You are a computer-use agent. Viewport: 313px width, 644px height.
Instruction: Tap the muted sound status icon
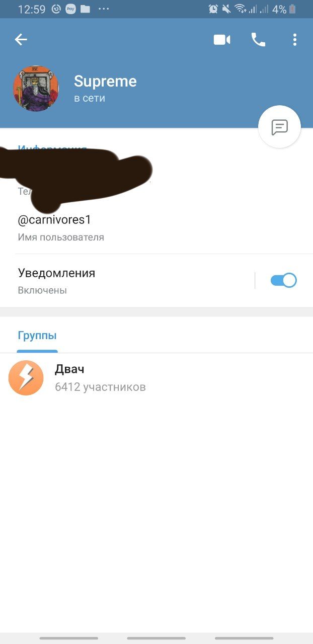click(226, 9)
